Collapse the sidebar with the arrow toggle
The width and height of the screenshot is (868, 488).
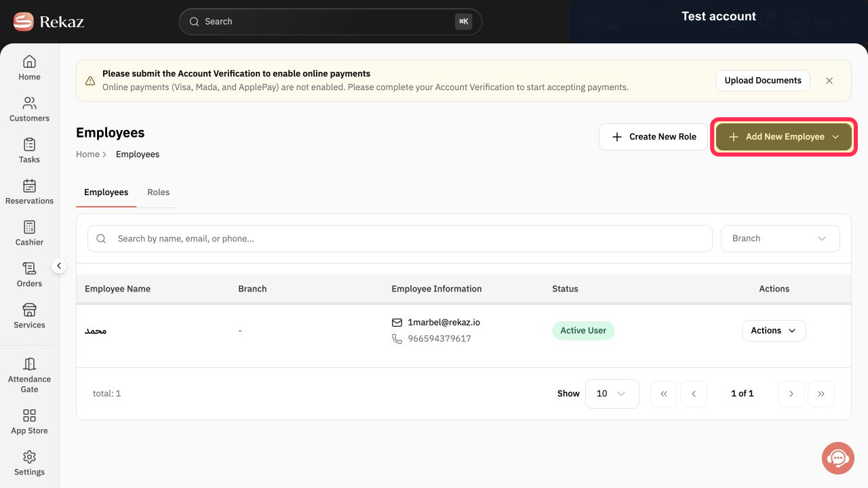pyautogui.click(x=59, y=266)
